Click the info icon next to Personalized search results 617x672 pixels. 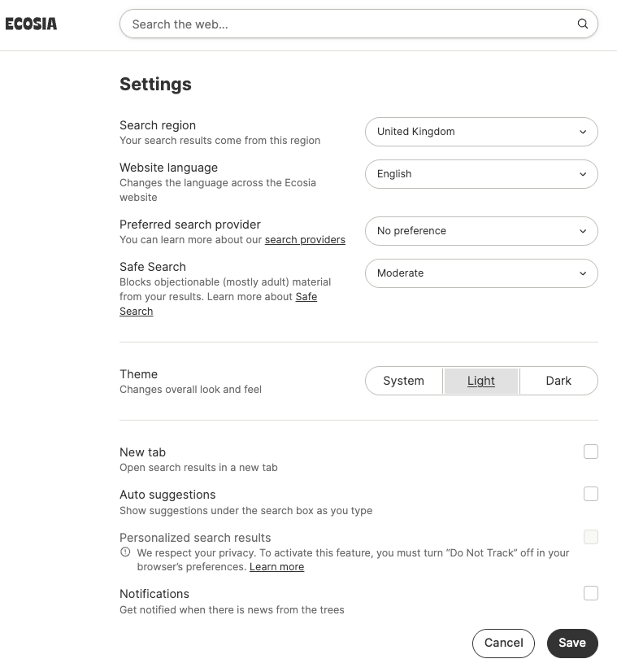point(124,552)
